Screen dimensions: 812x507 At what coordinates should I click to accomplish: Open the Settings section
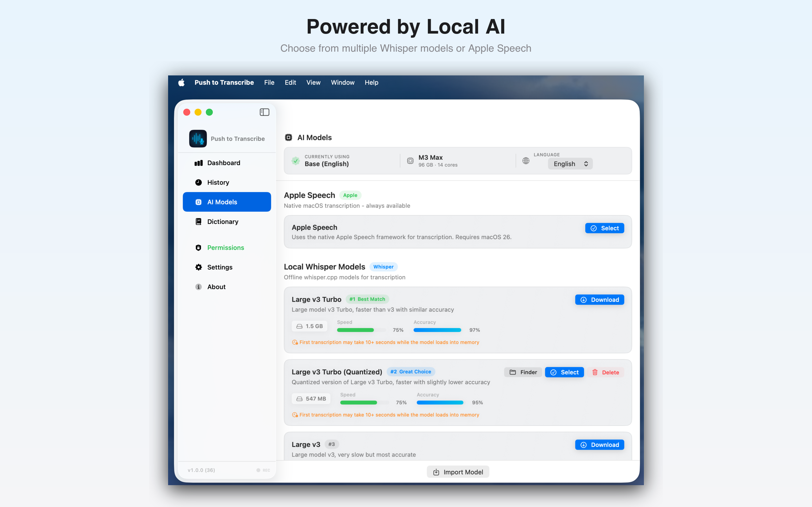[x=219, y=267]
